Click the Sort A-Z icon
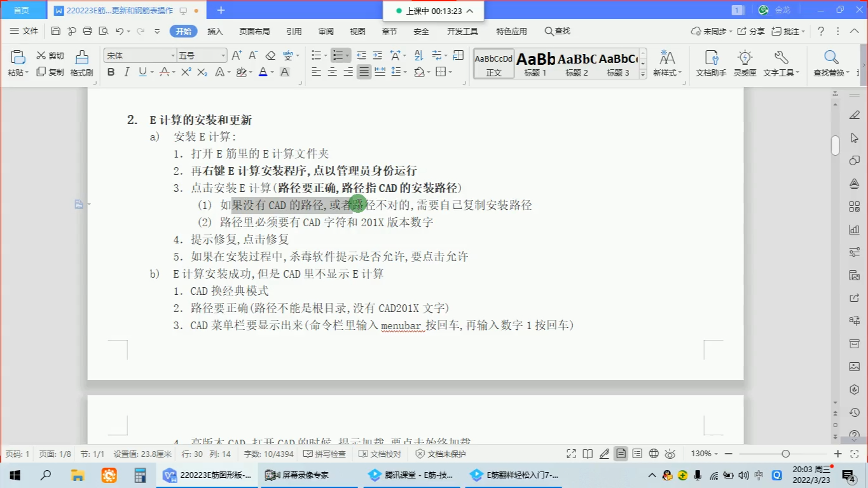Screen dimensions: 868x488 (x=418, y=56)
